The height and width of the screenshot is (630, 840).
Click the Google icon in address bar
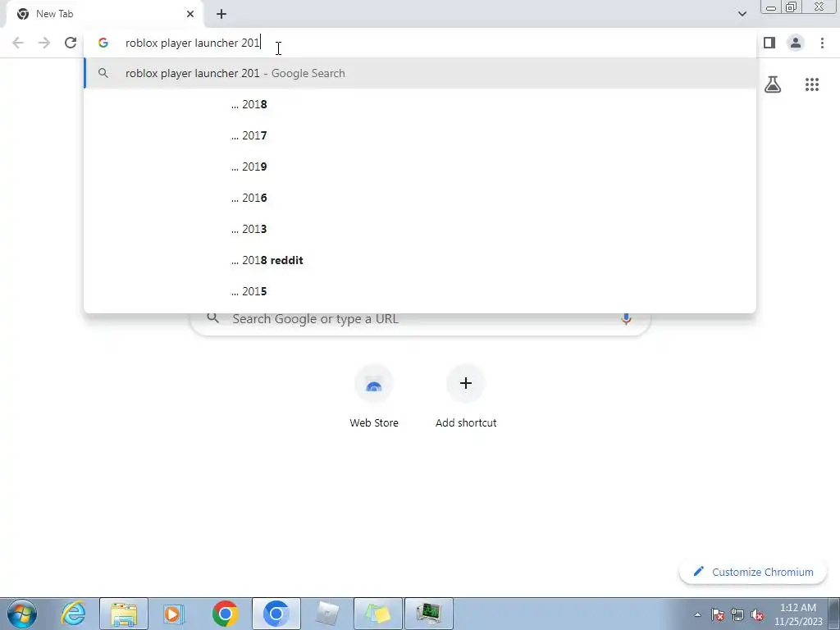click(x=103, y=43)
